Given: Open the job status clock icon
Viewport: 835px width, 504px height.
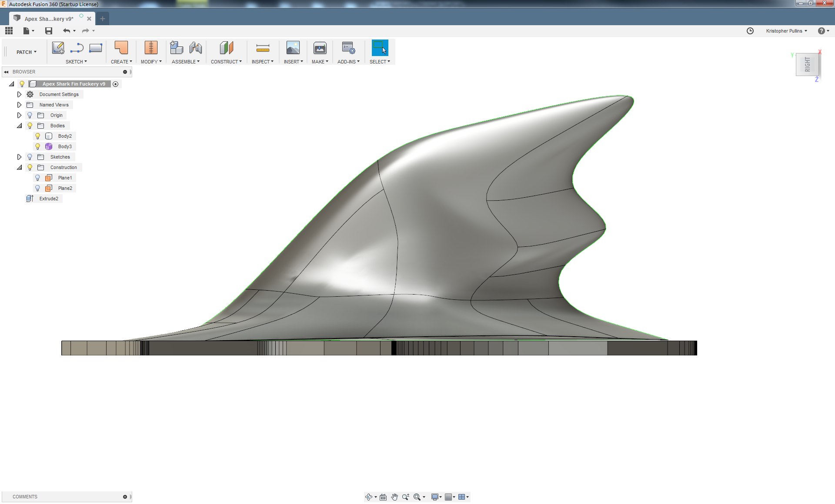Looking at the screenshot, I should coord(750,31).
